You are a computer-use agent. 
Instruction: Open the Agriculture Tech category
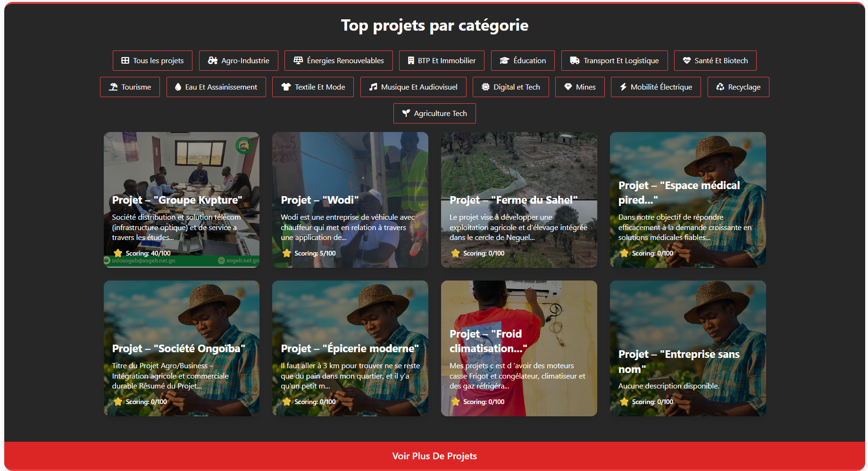434,114
